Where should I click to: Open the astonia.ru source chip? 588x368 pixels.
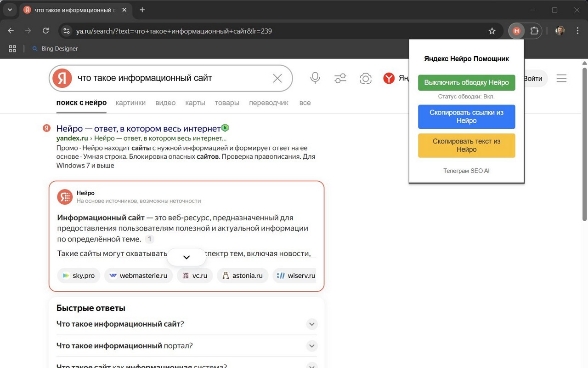243,276
